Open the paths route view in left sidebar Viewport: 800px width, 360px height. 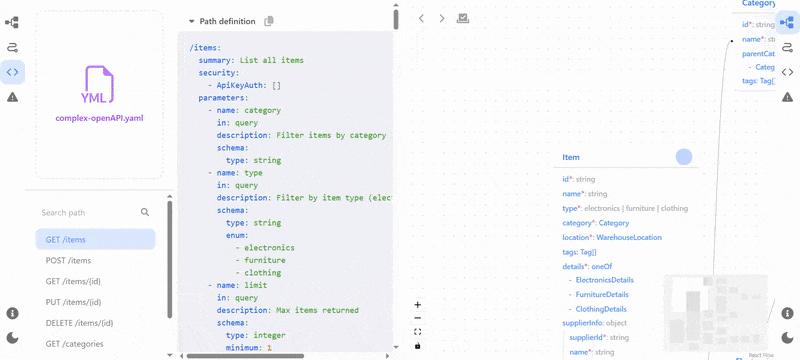tap(12, 47)
